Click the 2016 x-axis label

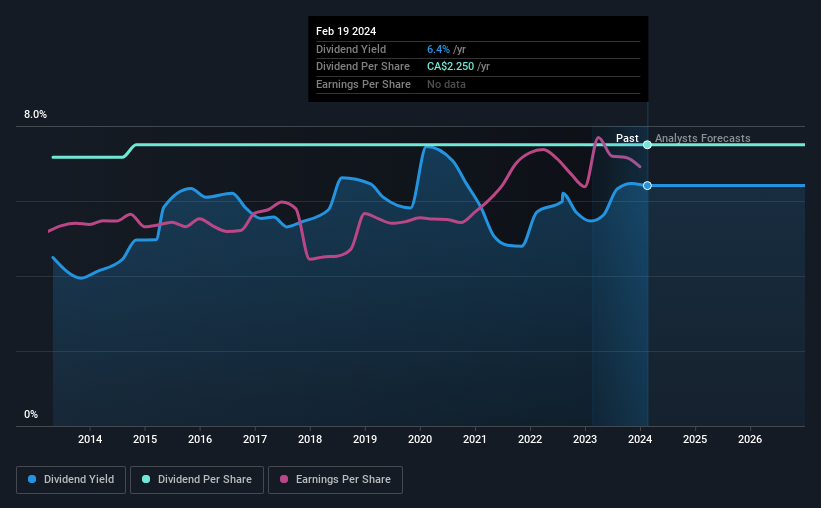click(x=200, y=439)
